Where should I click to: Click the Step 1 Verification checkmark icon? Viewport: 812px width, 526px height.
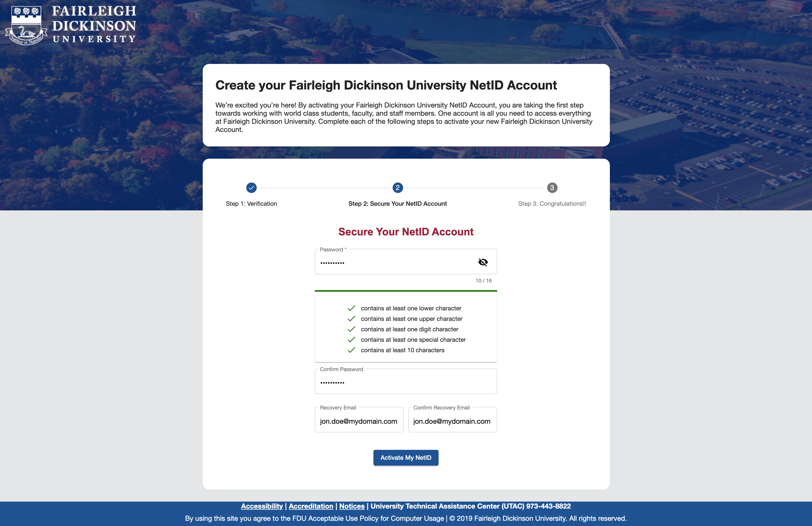coord(251,187)
